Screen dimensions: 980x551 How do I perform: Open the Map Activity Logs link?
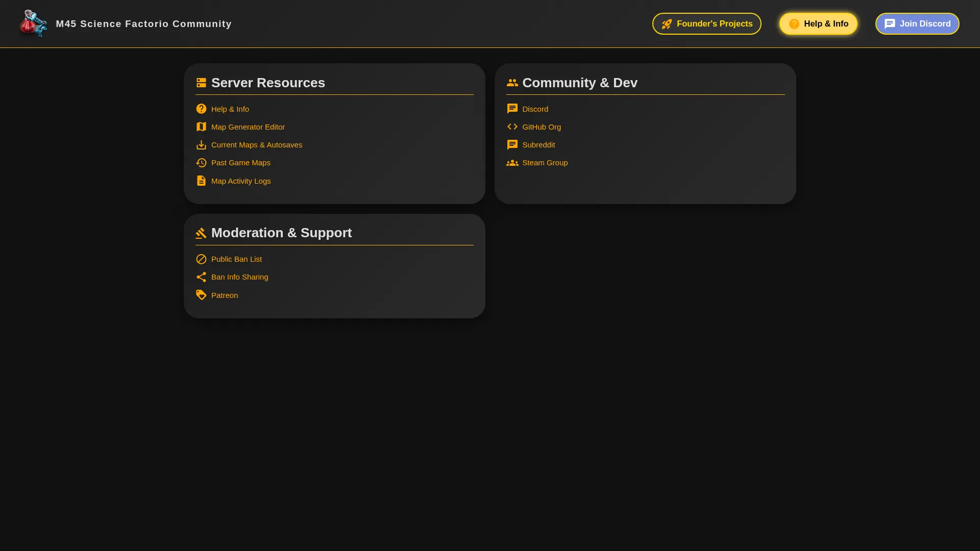(x=241, y=181)
